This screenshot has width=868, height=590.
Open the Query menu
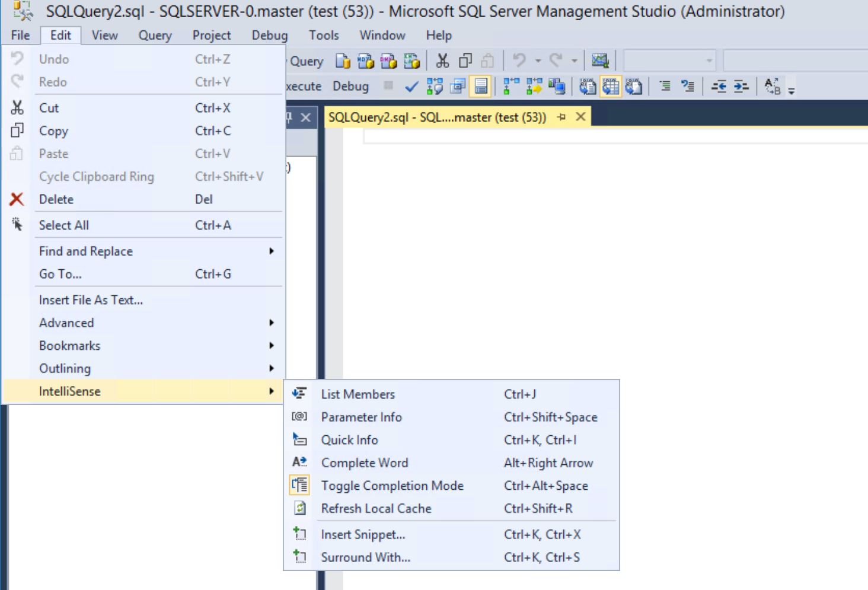click(155, 35)
